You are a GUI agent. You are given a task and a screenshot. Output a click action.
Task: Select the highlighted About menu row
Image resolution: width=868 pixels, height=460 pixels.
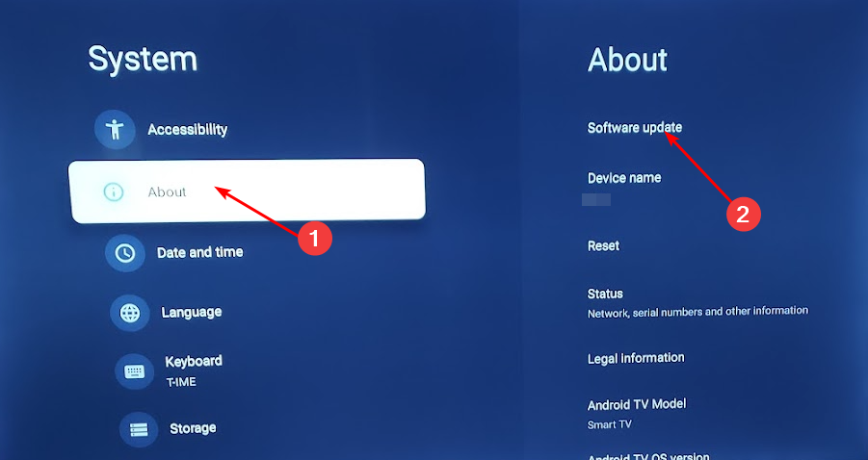(247, 192)
